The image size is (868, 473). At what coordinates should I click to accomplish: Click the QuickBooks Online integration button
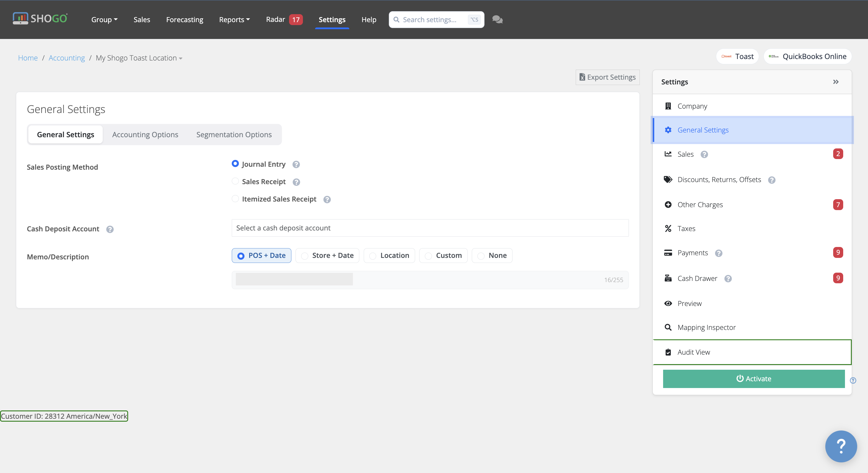[x=807, y=56]
